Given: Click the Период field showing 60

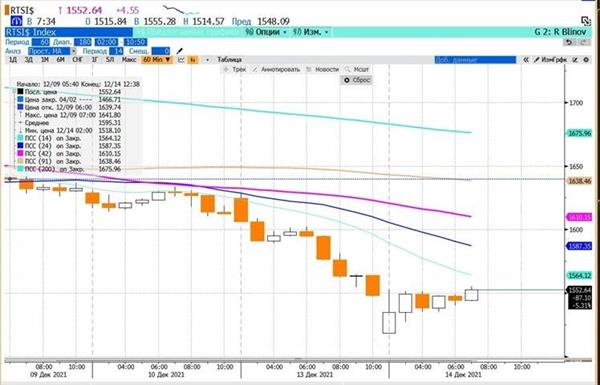Looking at the screenshot, I should click(41, 42).
